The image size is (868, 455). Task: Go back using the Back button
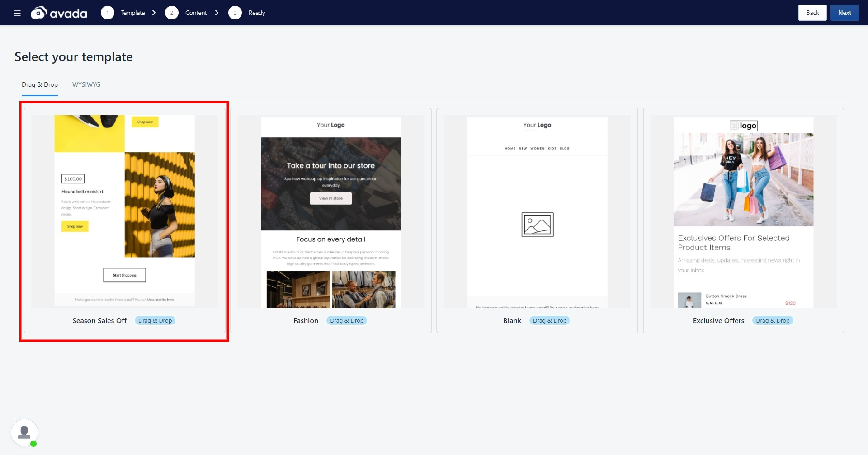point(812,13)
